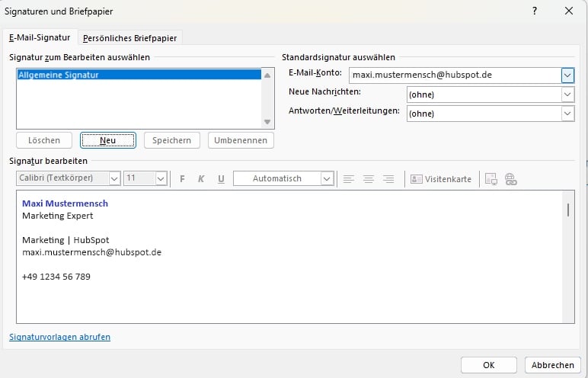Click signature list scroll down arrow
588x378 pixels.
(x=267, y=122)
